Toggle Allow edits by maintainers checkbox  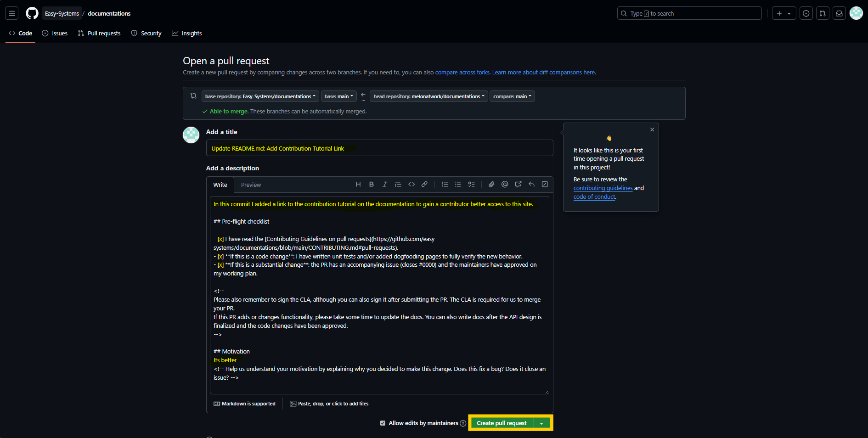point(383,423)
